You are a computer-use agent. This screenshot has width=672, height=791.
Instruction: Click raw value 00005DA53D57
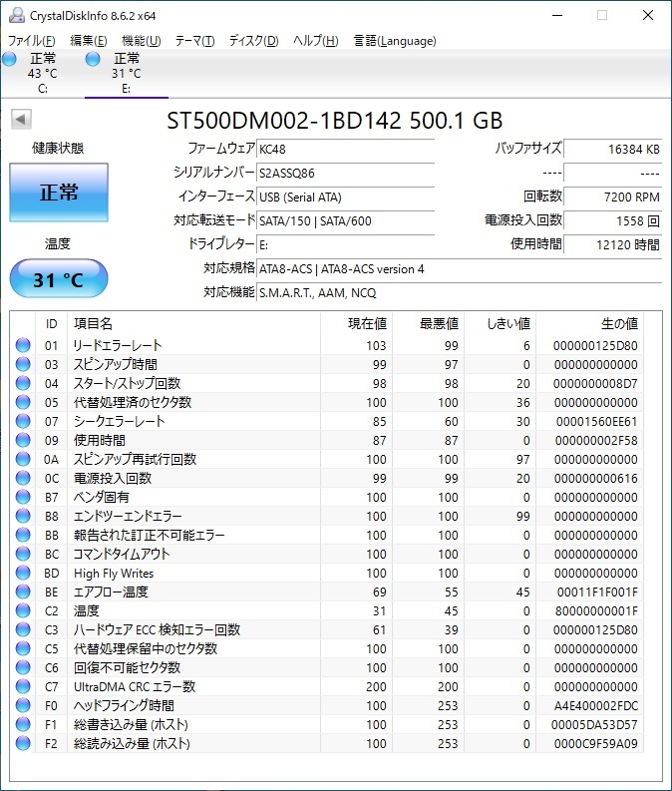(x=595, y=724)
